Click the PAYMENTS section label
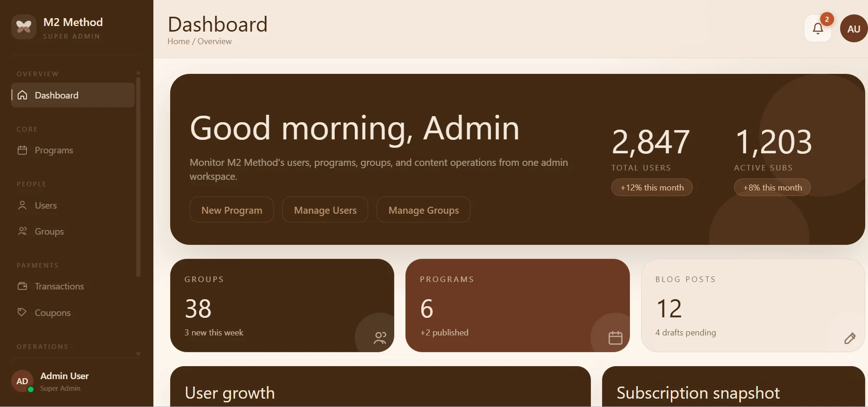This screenshot has width=868, height=407. tap(38, 265)
